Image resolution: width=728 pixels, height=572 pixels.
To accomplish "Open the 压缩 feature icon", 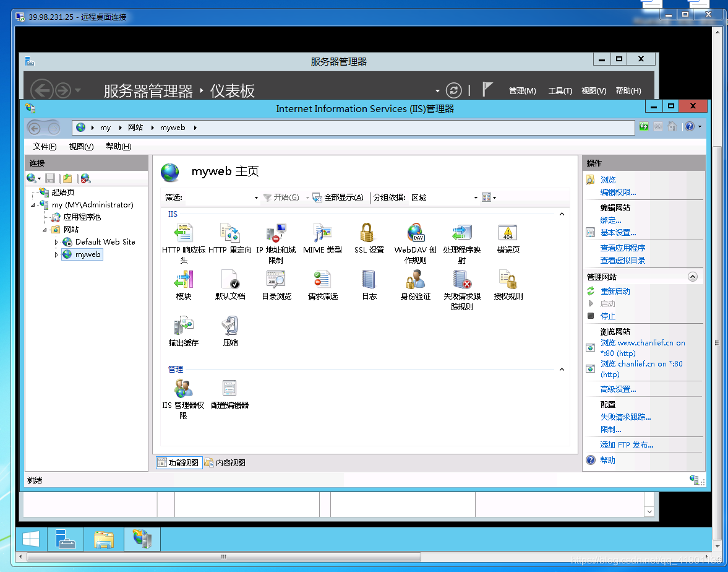I will click(230, 325).
